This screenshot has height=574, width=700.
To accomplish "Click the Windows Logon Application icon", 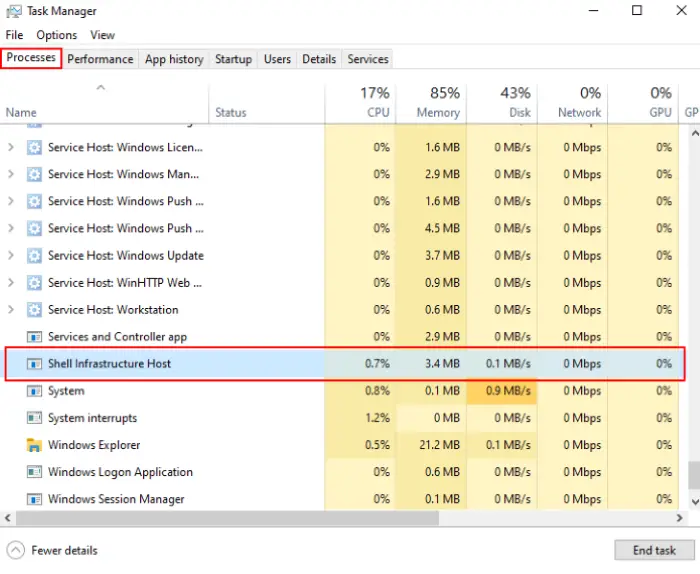I will click(34, 472).
